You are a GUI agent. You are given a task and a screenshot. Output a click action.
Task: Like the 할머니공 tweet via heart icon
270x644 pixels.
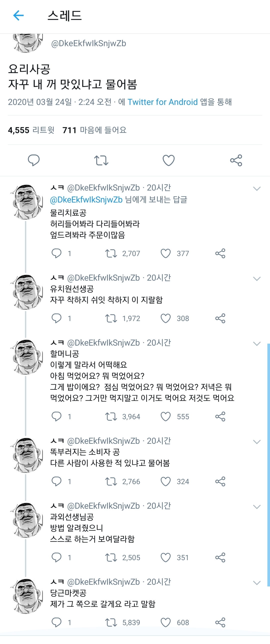[x=166, y=416]
